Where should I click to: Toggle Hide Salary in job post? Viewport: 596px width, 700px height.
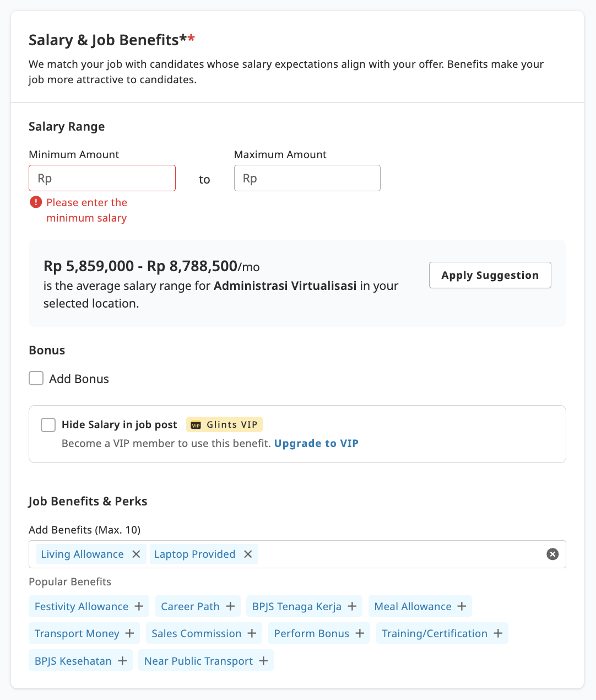pyautogui.click(x=48, y=424)
